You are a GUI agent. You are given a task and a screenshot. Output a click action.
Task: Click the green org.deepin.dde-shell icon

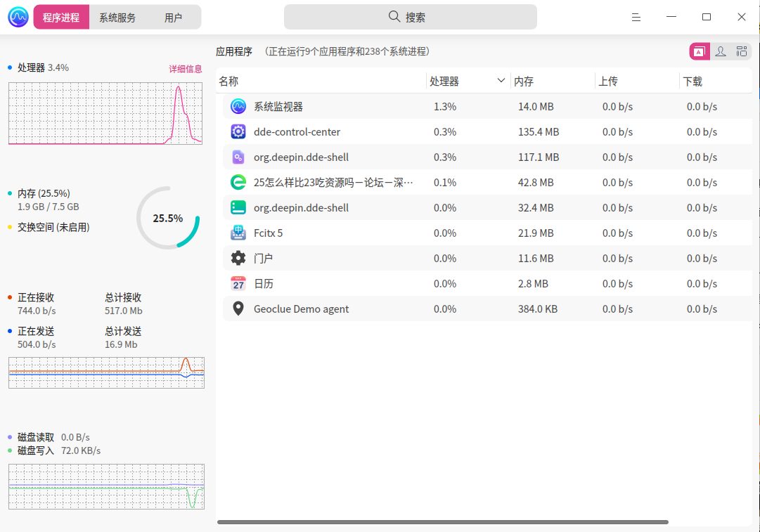(x=238, y=207)
